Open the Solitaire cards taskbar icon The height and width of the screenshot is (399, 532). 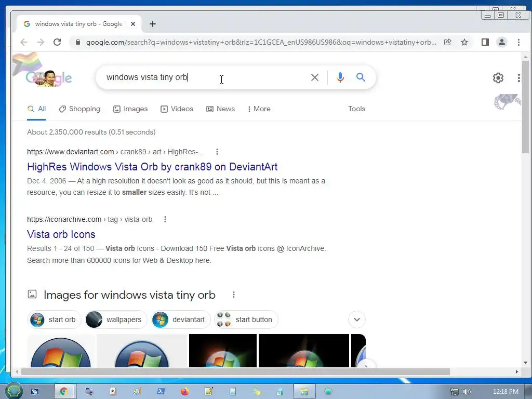coord(113,392)
